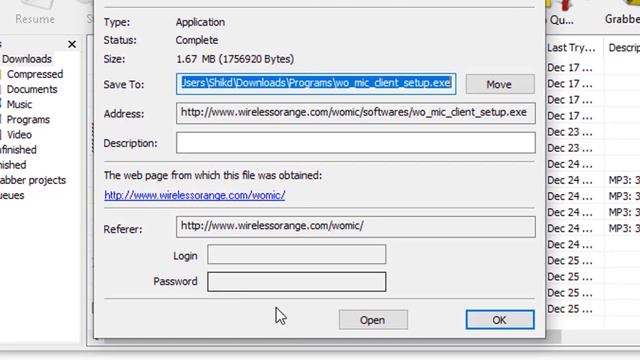Click the status value Complete
640x360 pixels.
(x=197, y=40)
